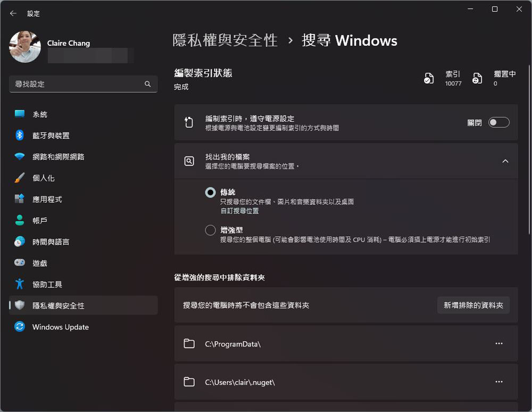Click the indexed count 10077
The width and height of the screenshot is (532, 412).
point(453,84)
